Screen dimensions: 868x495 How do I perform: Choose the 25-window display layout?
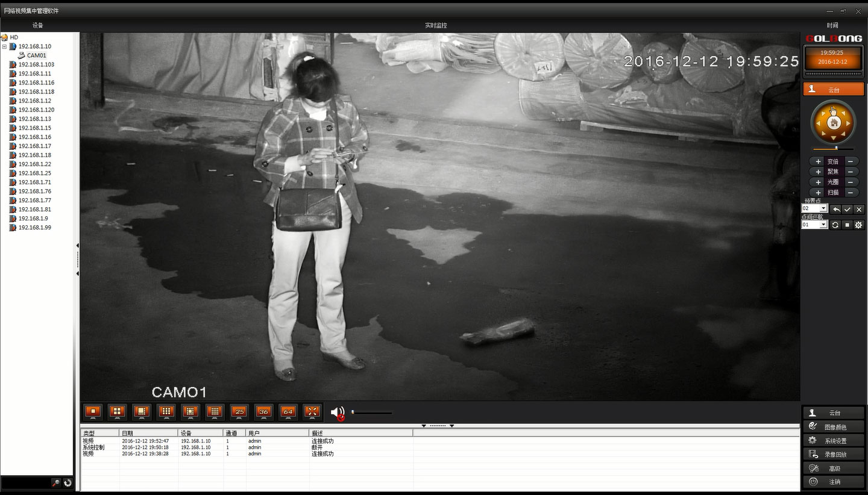click(x=239, y=412)
